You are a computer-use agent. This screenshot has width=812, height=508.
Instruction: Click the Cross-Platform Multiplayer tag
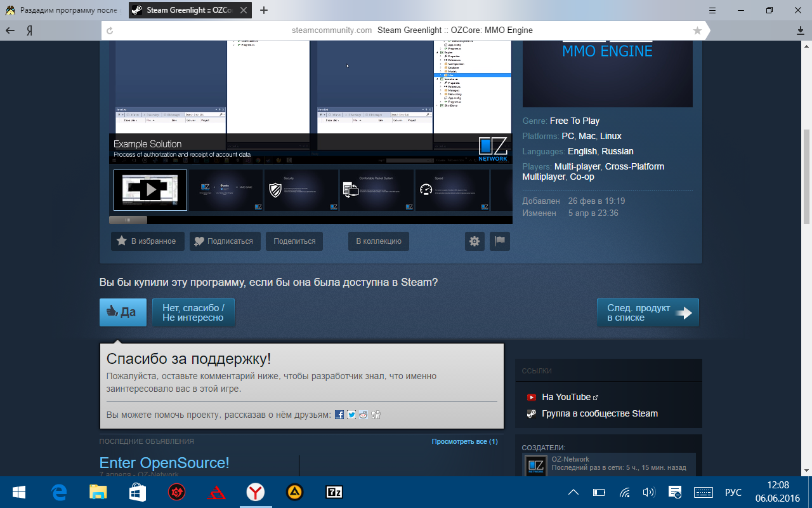coord(593,171)
